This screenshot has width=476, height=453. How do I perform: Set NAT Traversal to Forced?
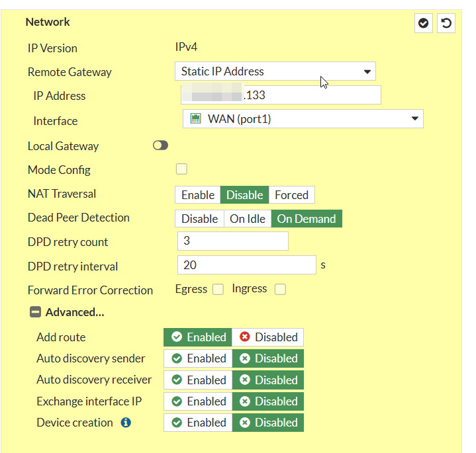click(x=291, y=195)
